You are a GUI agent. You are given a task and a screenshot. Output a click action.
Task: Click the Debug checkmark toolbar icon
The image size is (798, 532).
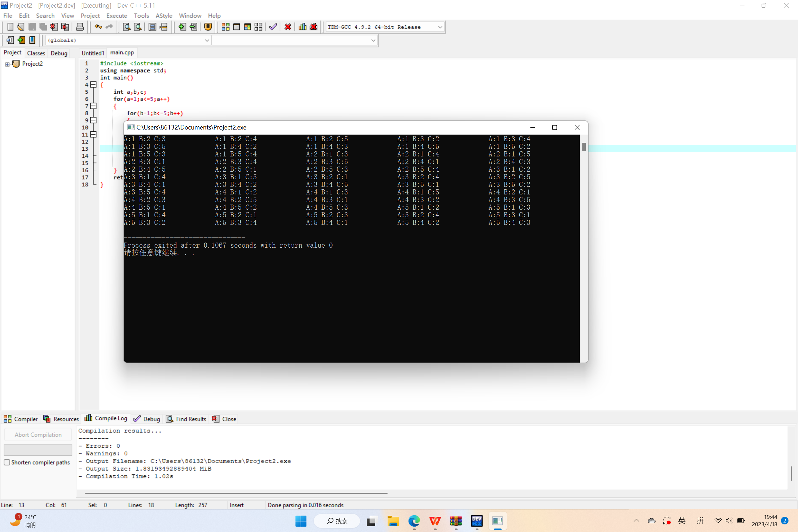coord(273,27)
